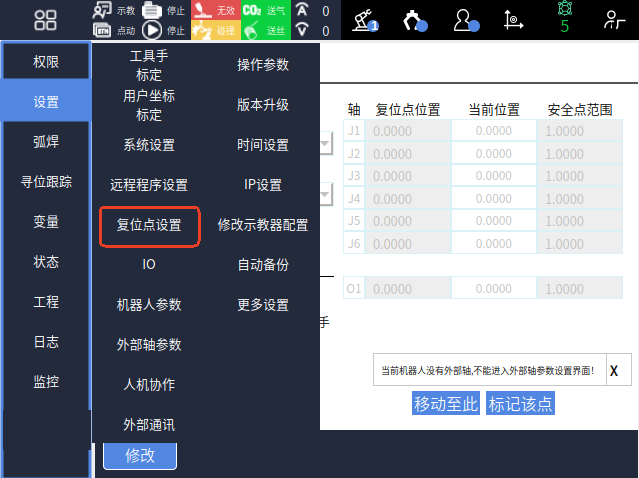Click the four-square main menu icon
This screenshot has height=478, width=639.
tap(46, 20)
